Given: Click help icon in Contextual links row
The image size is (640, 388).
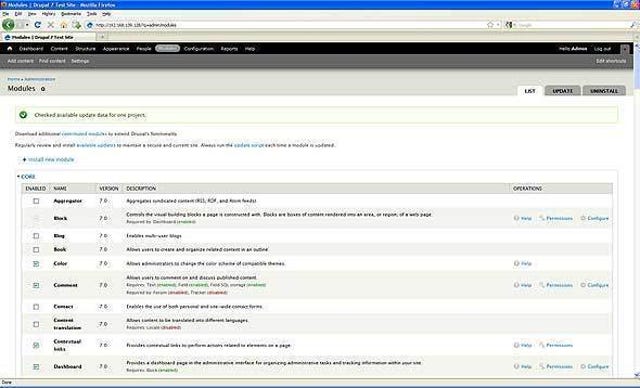Looking at the screenshot, I should pyautogui.click(x=516, y=345).
